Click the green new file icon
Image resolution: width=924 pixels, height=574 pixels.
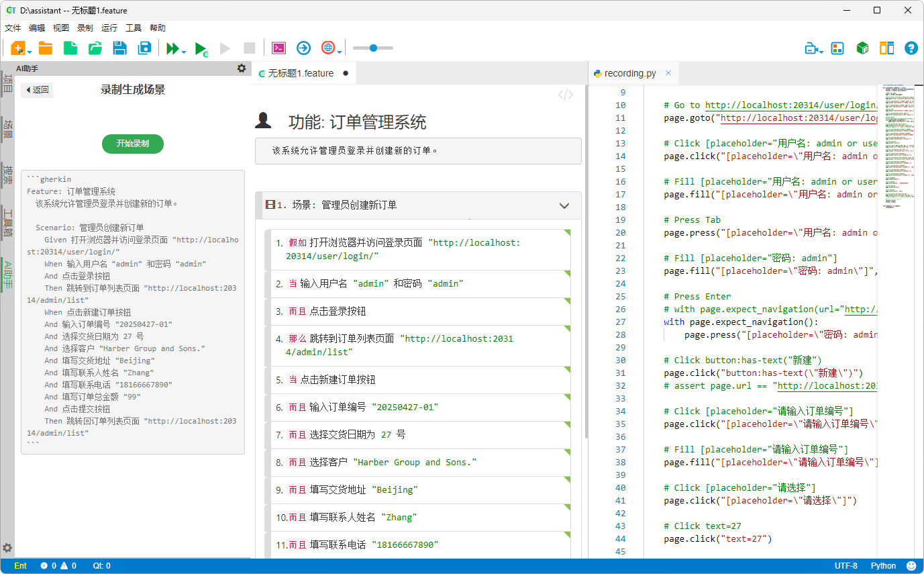70,48
